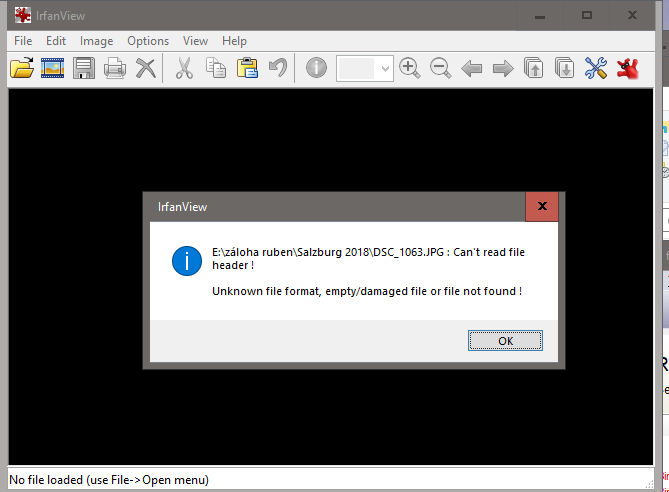The height and width of the screenshot is (492, 669).
Task: Open the Edit menu
Action: (56, 41)
